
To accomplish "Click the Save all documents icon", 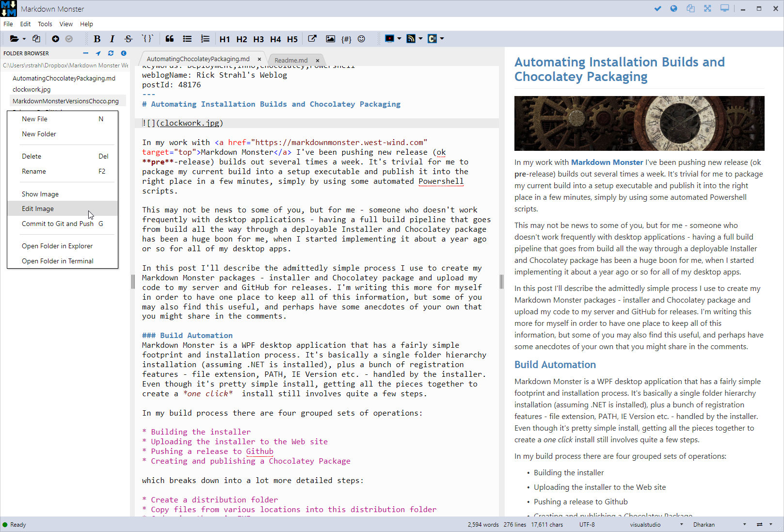I will tap(36, 39).
